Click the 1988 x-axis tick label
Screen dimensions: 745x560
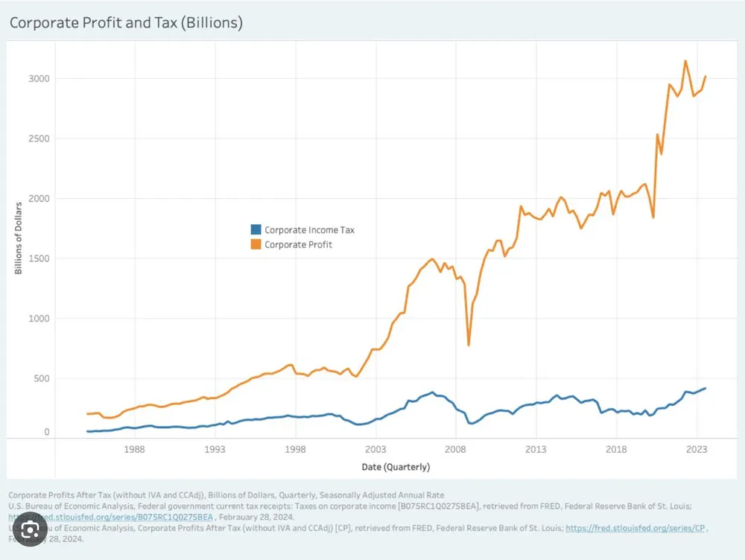click(x=135, y=450)
